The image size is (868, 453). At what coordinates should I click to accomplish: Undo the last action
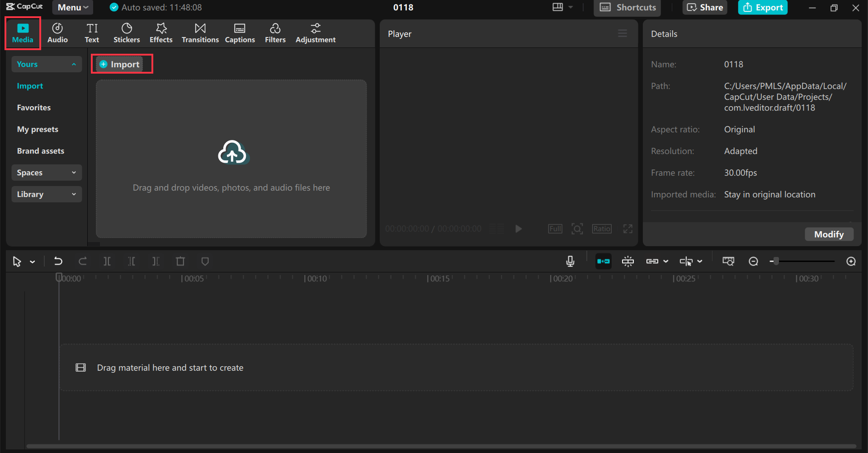tap(58, 261)
